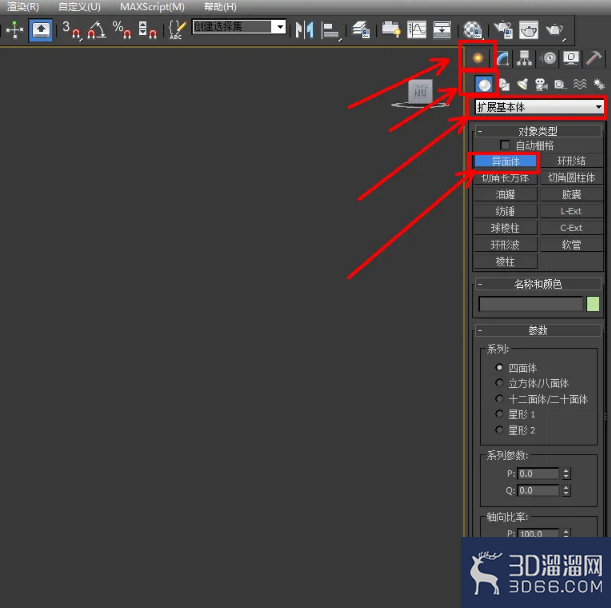Collapse the 名称和颜色 rollout
611x608 pixels.
tap(538, 284)
